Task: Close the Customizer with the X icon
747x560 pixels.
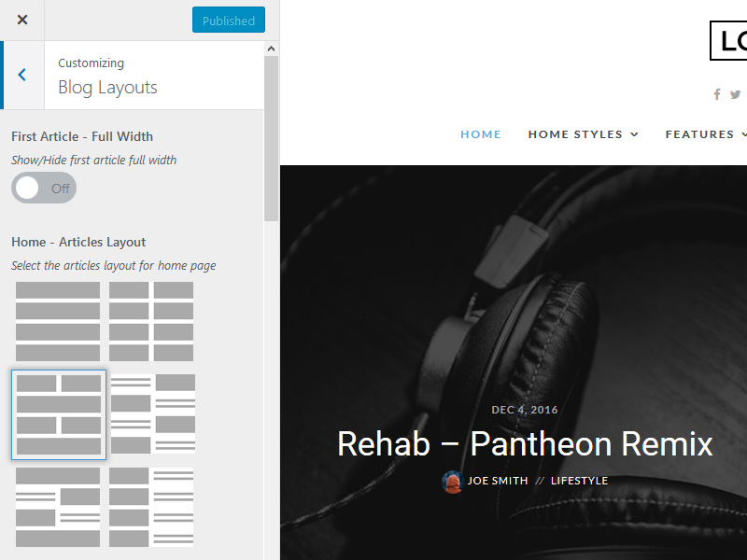Action: pyautogui.click(x=22, y=20)
